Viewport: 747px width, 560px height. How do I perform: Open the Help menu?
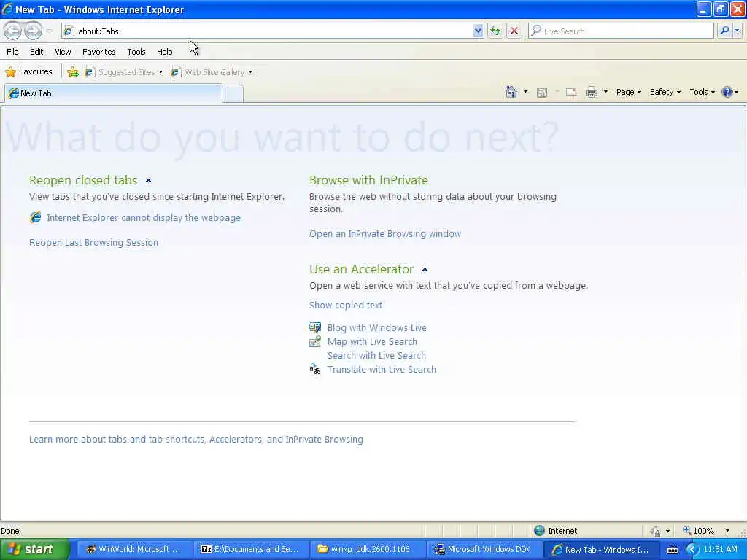tap(164, 52)
